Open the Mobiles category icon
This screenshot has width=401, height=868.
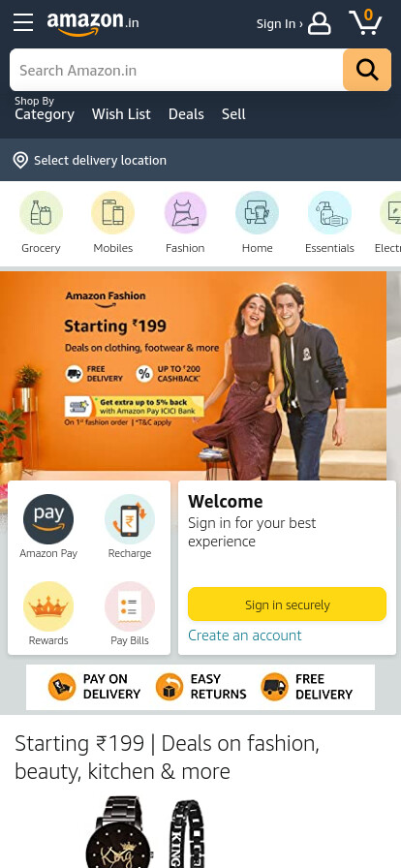tap(113, 213)
